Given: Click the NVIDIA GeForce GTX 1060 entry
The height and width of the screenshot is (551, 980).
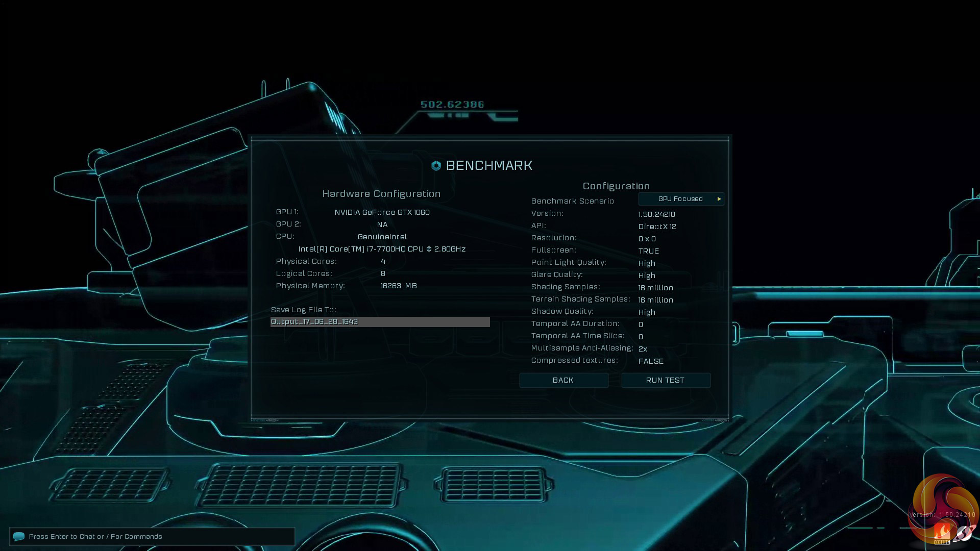Looking at the screenshot, I should pyautogui.click(x=382, y=212).
